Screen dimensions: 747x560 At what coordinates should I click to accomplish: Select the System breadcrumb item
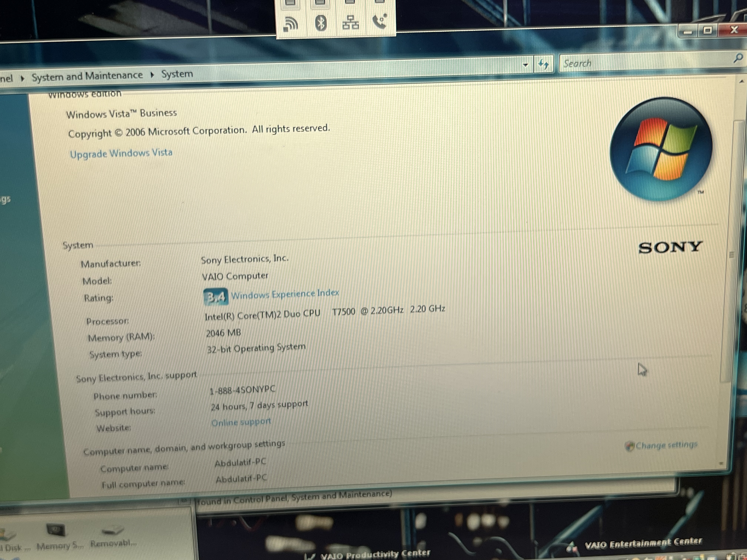tap(177, 74)
